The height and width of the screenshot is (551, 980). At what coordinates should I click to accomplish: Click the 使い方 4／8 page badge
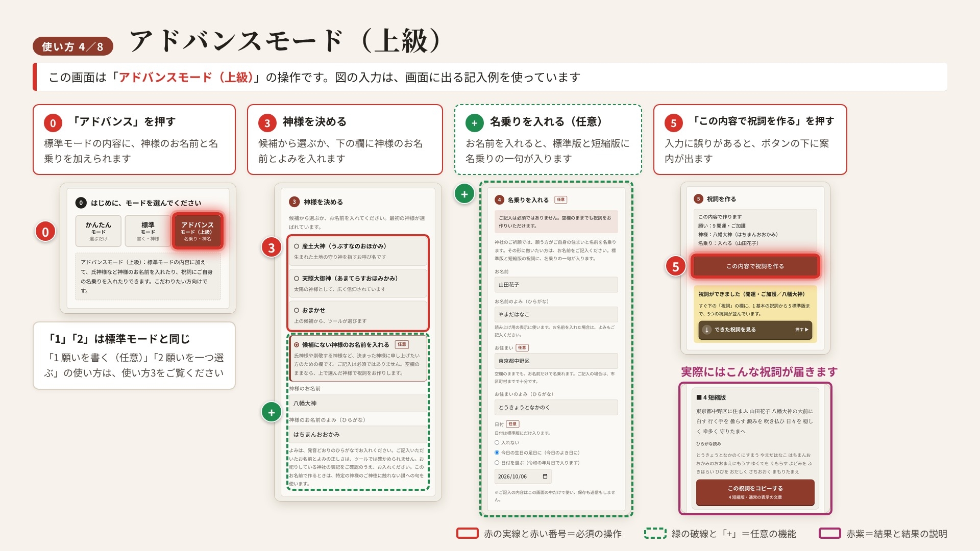coord(72,46)
